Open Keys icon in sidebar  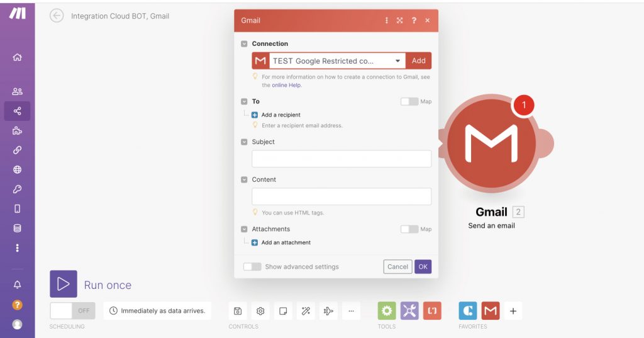click(17, 189)
